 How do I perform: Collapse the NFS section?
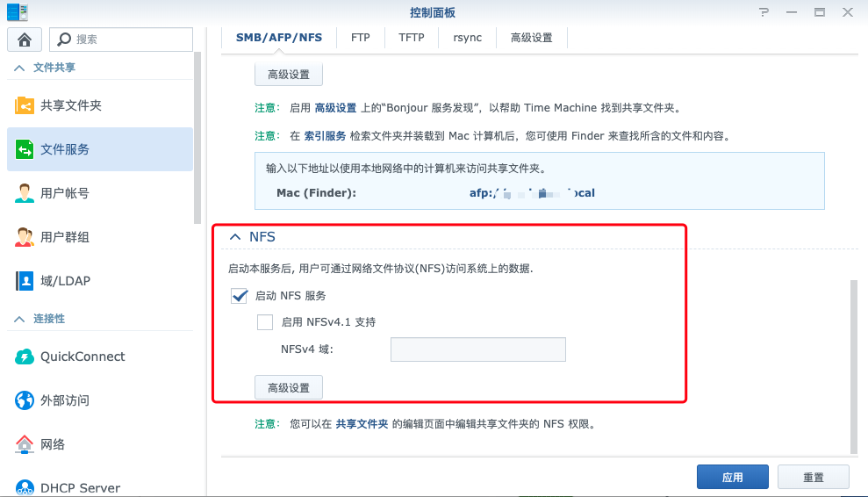point(235,237)
